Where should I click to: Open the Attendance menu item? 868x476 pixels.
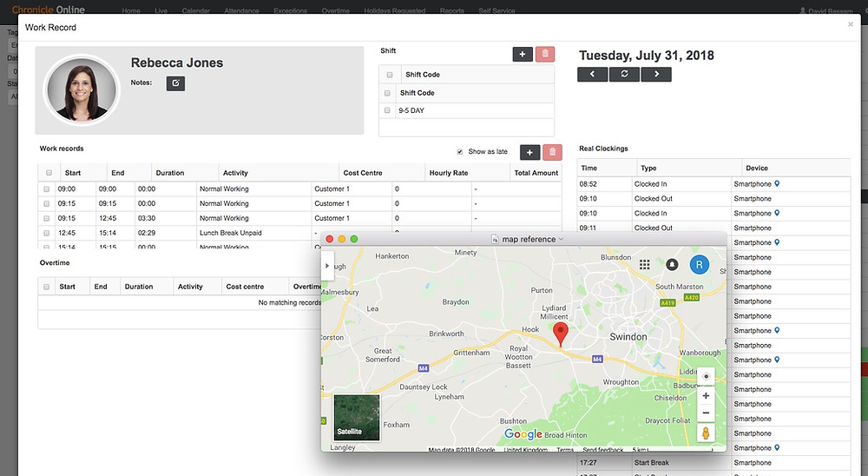coord(241,10)
